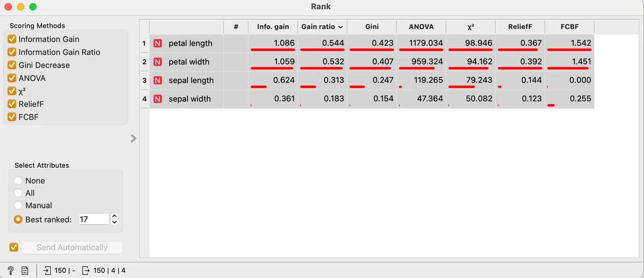
Task: Click the 47.364 ANOVA cell
Action: coord(421,99)
